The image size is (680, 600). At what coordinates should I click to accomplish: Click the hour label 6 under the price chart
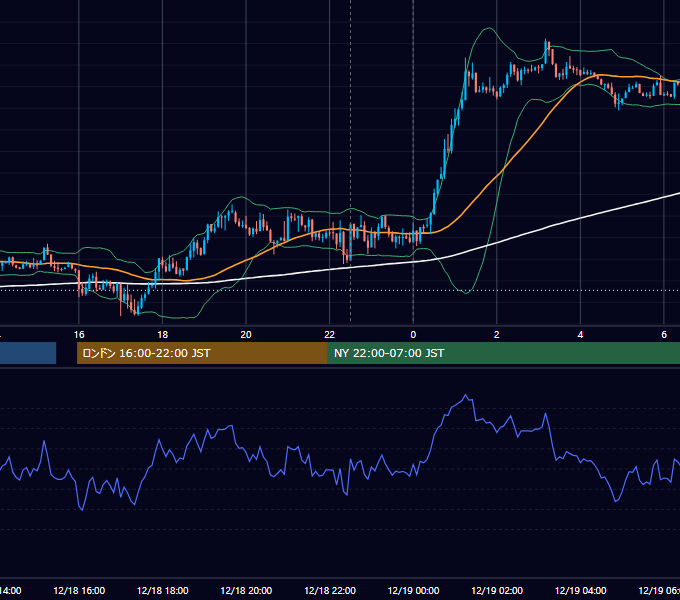tap(664, 335)
